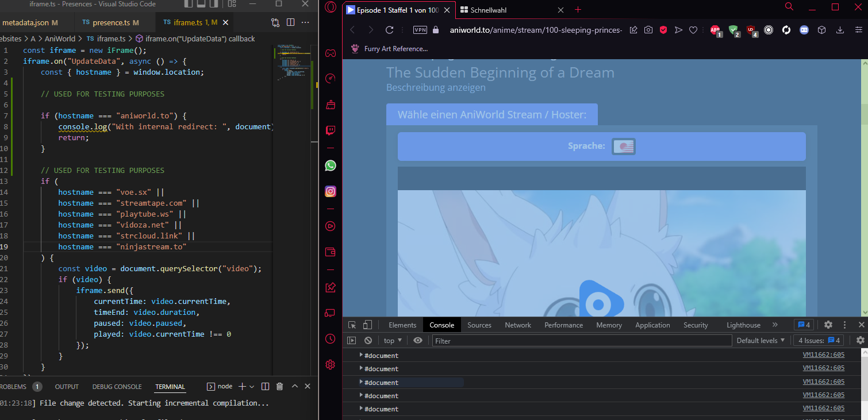Toggle the VPN badge in address bar
The width and height of the screenshot is (868, 420).
click(x=420, y=30)
